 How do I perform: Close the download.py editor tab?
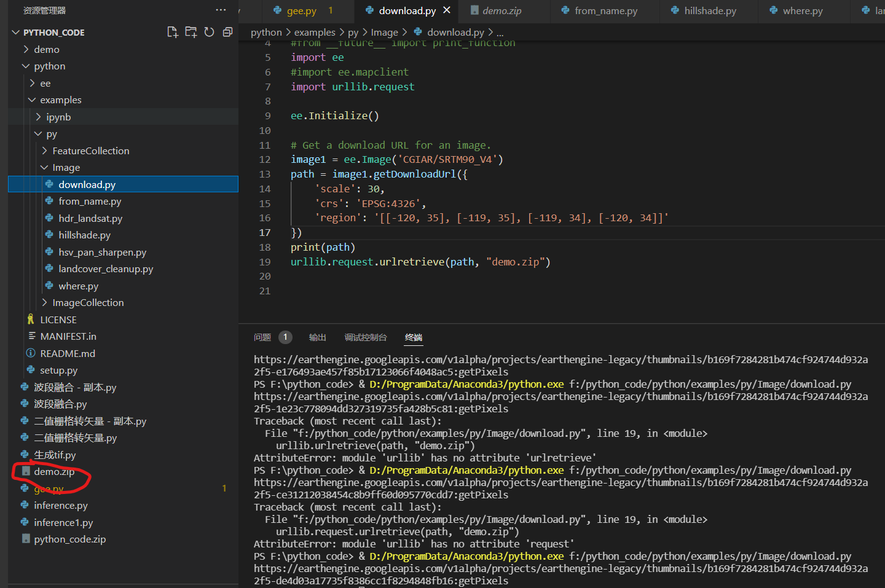click(x=447, y=10)
